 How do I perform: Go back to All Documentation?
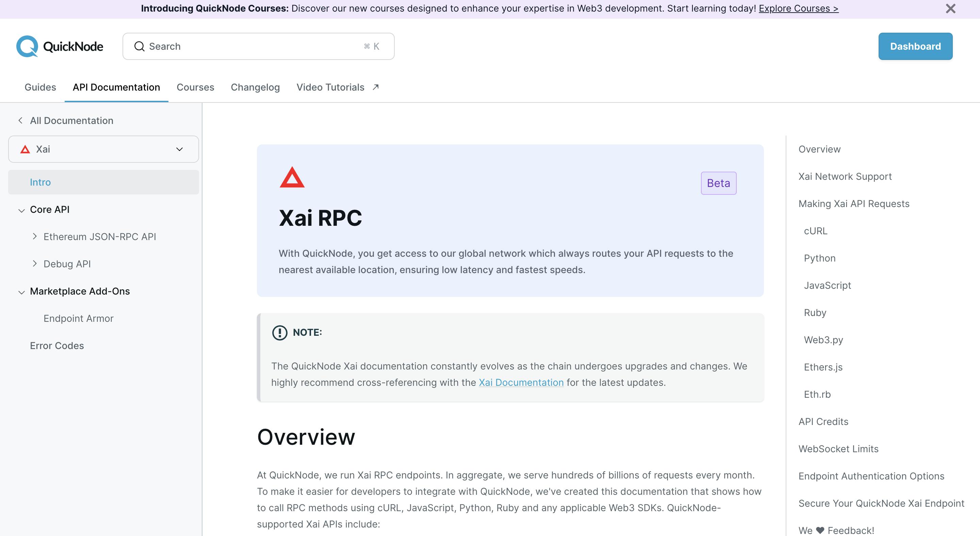click(71, 120)
